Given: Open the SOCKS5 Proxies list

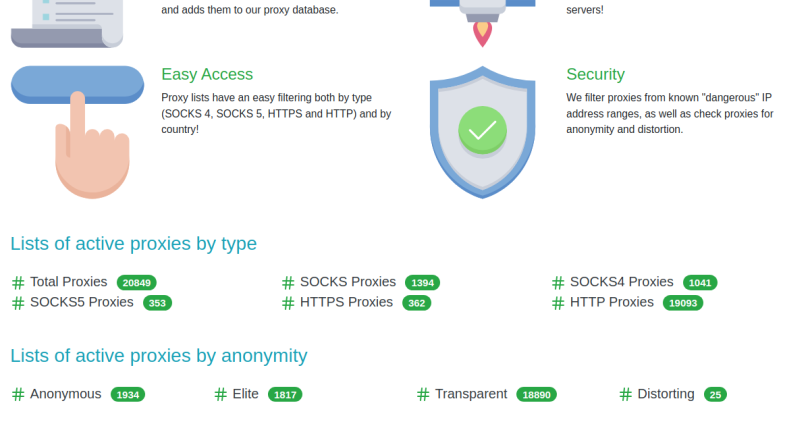Looking at the screenshot, I should pyautogui.click(x=81, y=302).
